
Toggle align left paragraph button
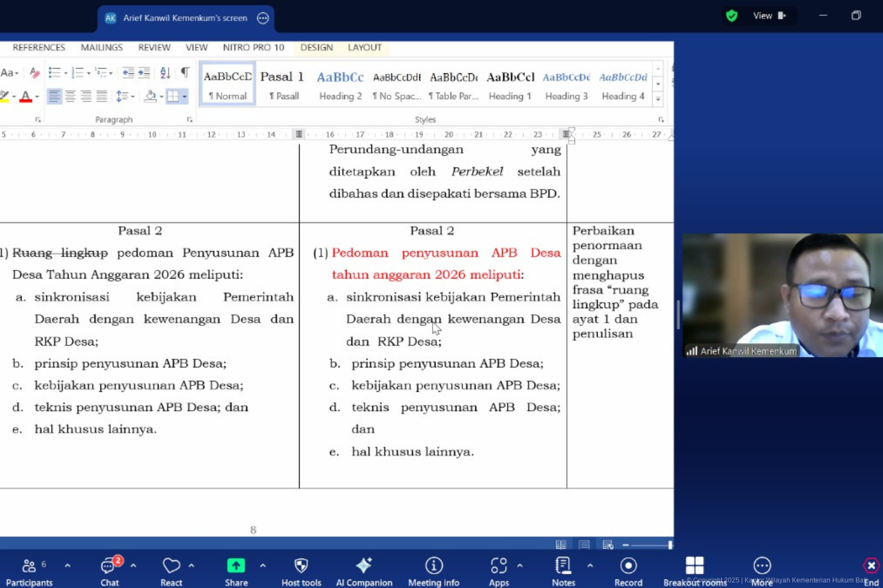[x=54, y=97]
